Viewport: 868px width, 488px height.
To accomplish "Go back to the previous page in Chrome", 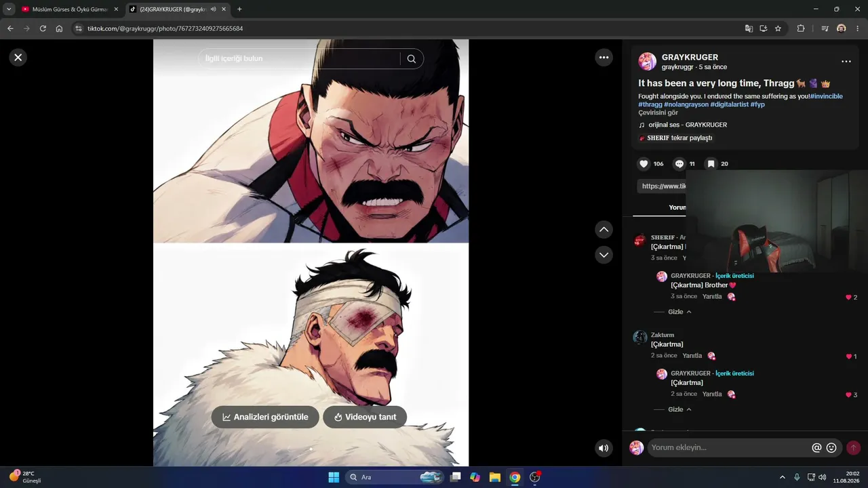I will pos(10,28).
